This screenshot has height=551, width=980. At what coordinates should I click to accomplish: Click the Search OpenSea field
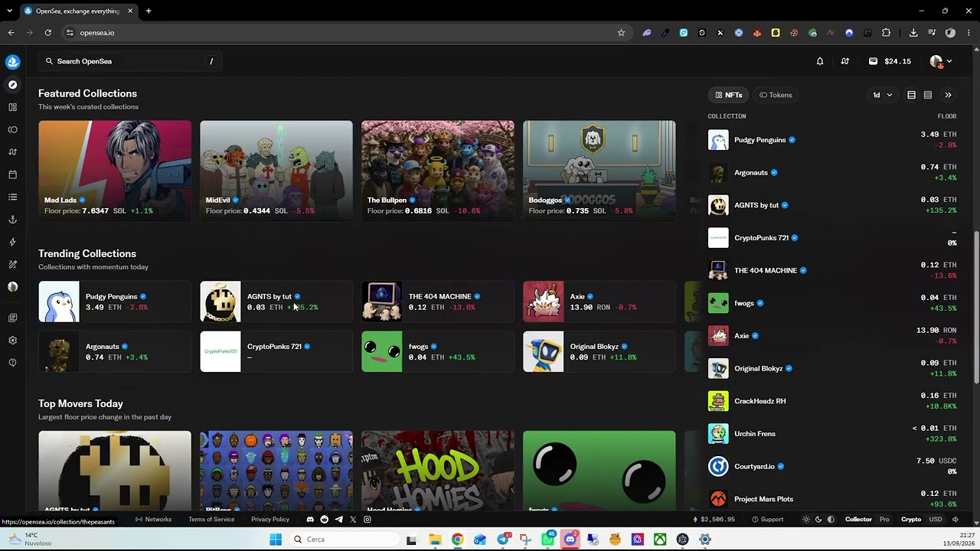tap(129, 61)
